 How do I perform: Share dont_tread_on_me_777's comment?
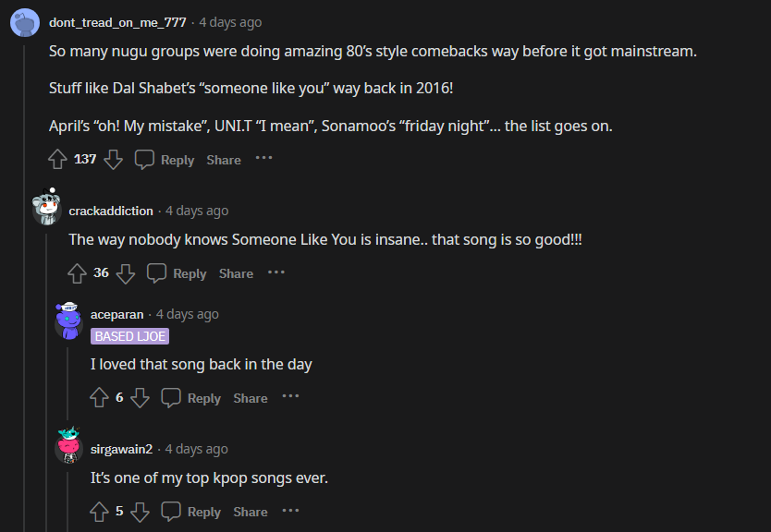click(x=223, y=159)
